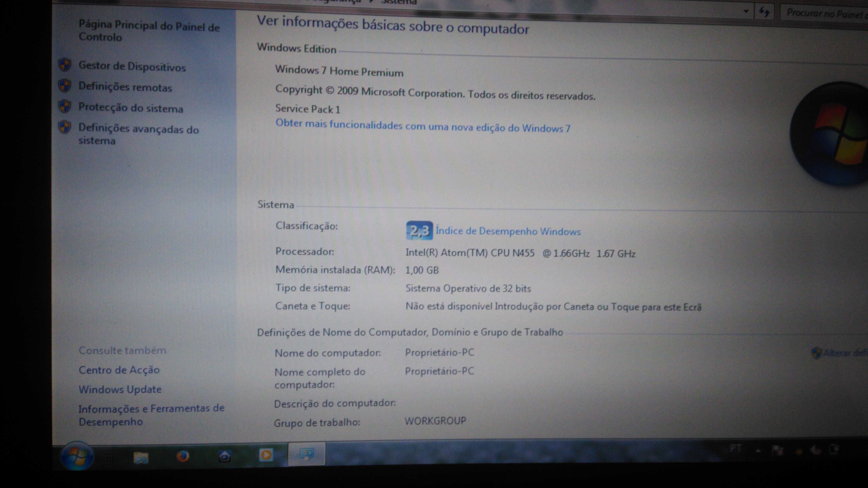Focus the Procurar no Painel search box
The height and width of the screenshot is (488, 868).
coord(824,14)
